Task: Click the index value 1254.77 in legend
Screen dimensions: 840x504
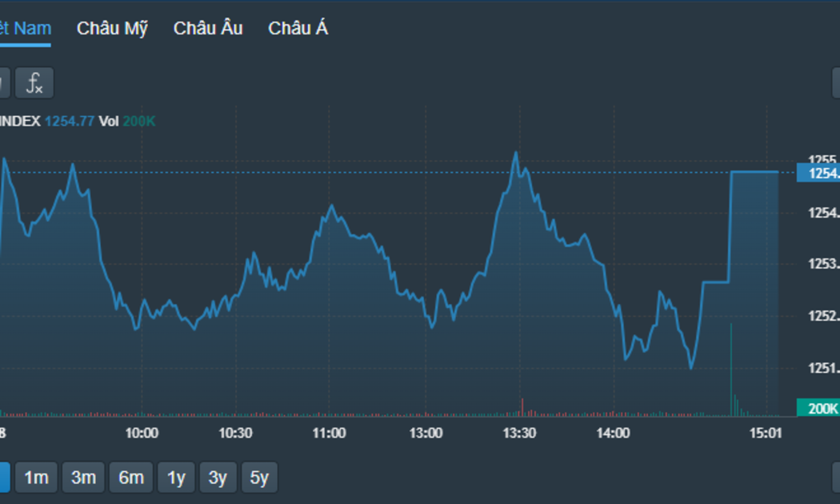Action: [70, 121]
